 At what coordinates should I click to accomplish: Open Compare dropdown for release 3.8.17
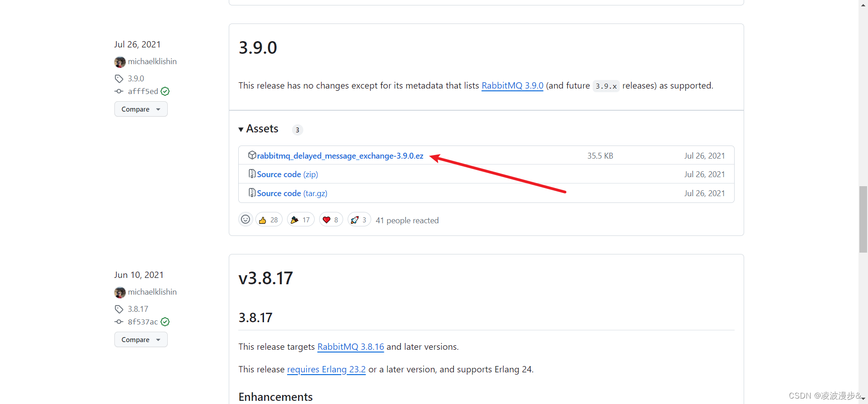[141, 339]
